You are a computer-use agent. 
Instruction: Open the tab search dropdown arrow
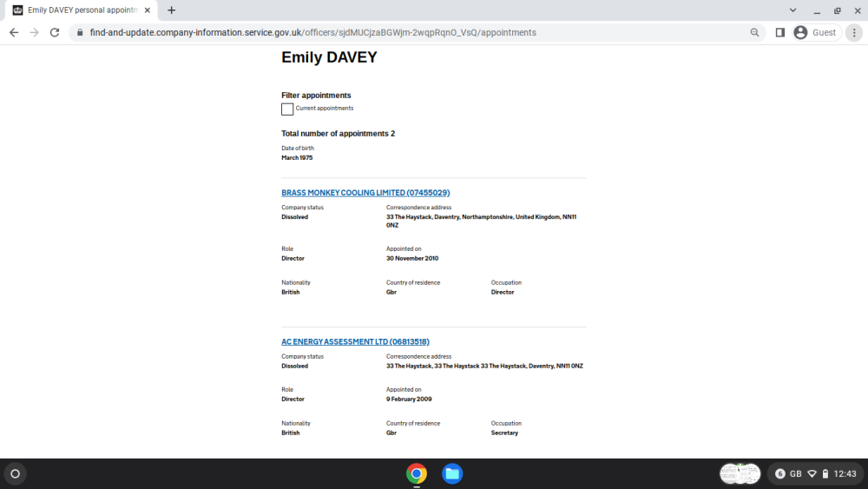[x=792, y=10]
